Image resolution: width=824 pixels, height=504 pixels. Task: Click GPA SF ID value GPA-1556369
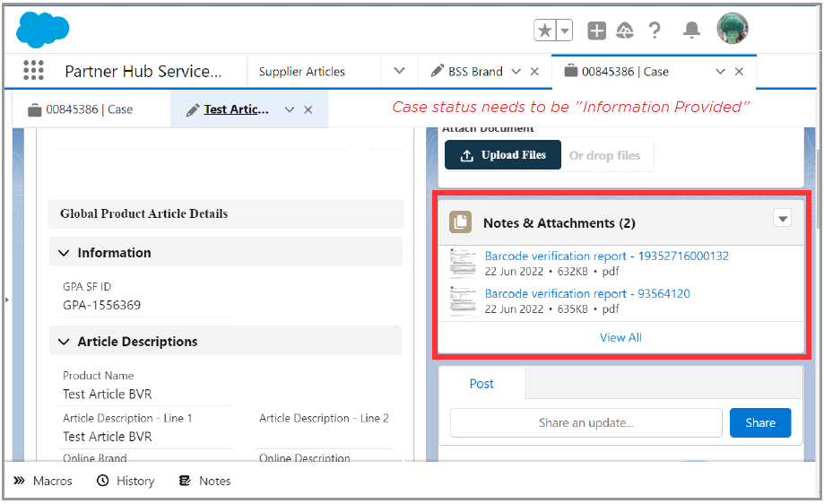click(x=102, y=305)
